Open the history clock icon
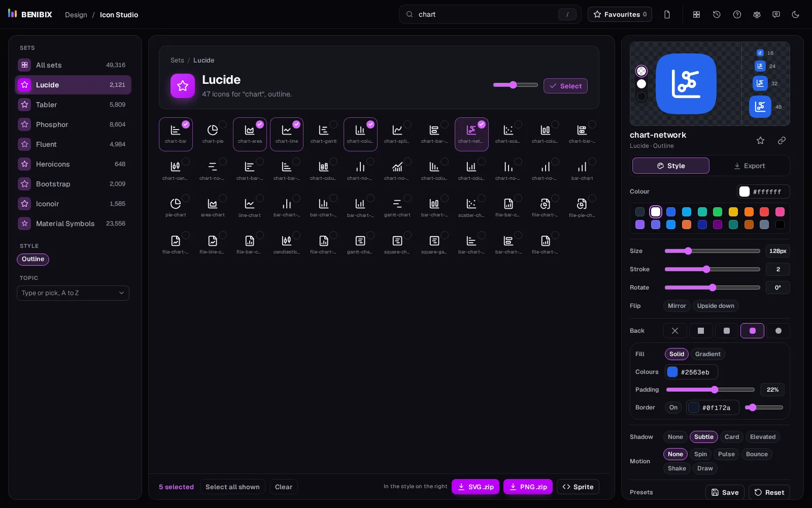812x508 pixels. [x=717, y=14]
